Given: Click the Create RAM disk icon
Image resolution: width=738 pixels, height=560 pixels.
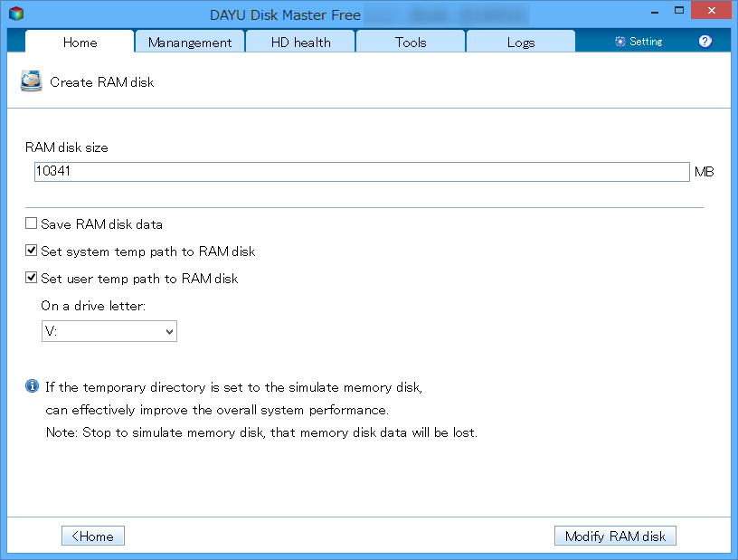Looking at the screenshot, I should (31, 81).
